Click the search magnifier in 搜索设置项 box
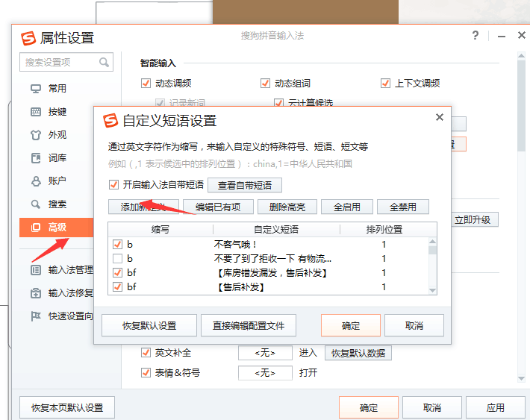 [104, 62]
